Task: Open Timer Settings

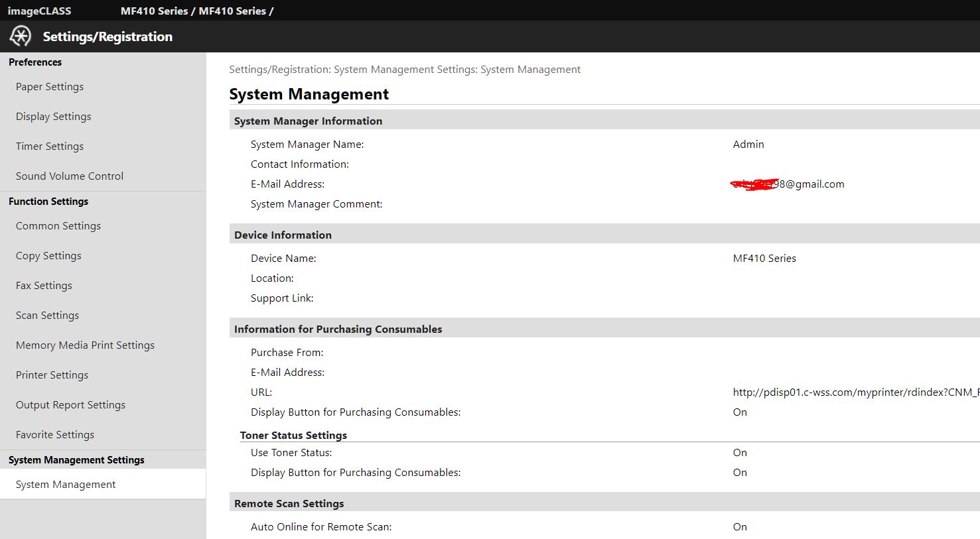Action: tap(50, 147)
